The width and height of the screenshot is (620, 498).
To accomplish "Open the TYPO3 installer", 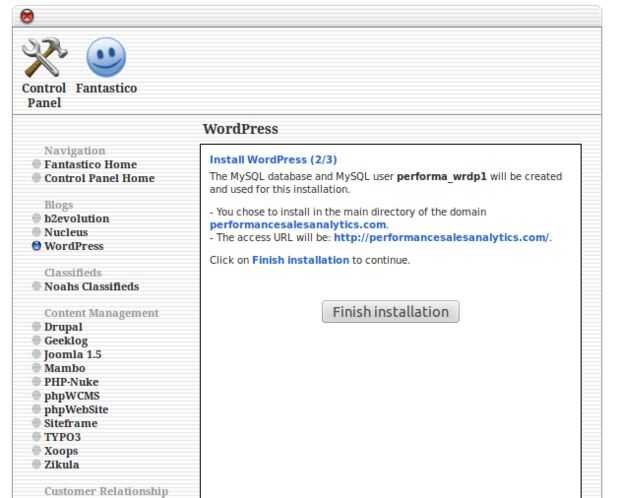I will 62,437.
